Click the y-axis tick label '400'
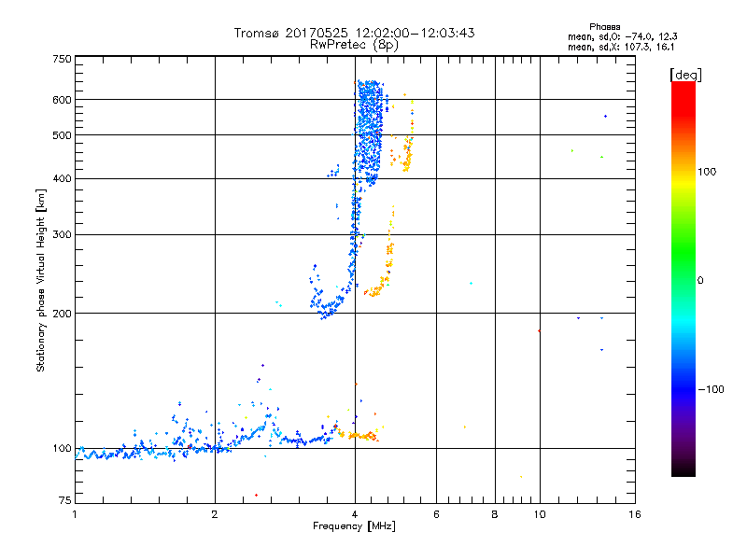The height and width of the screenshot is (560, 747). [62, 178]
